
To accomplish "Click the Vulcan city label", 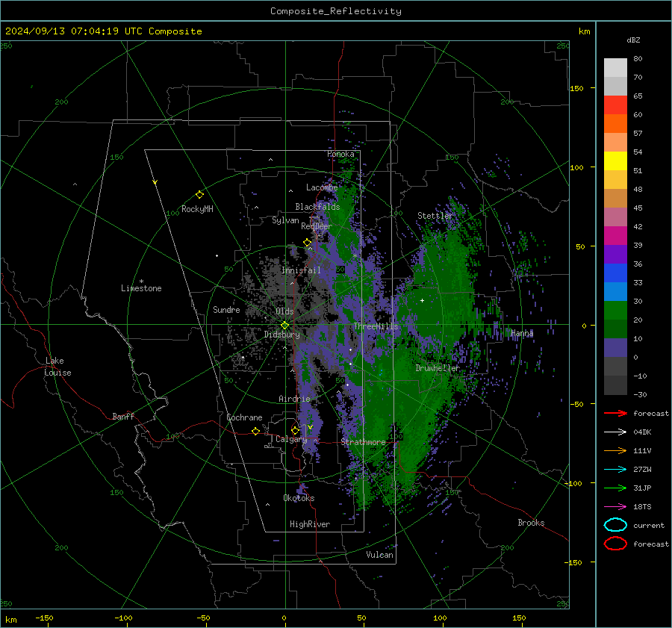I will click(x=379, y=555).
